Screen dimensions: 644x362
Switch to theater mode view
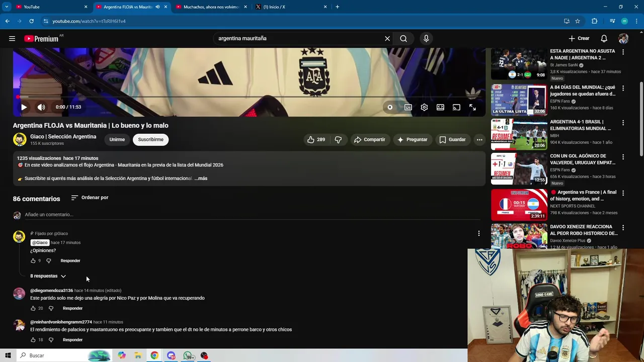coord(440,107)
